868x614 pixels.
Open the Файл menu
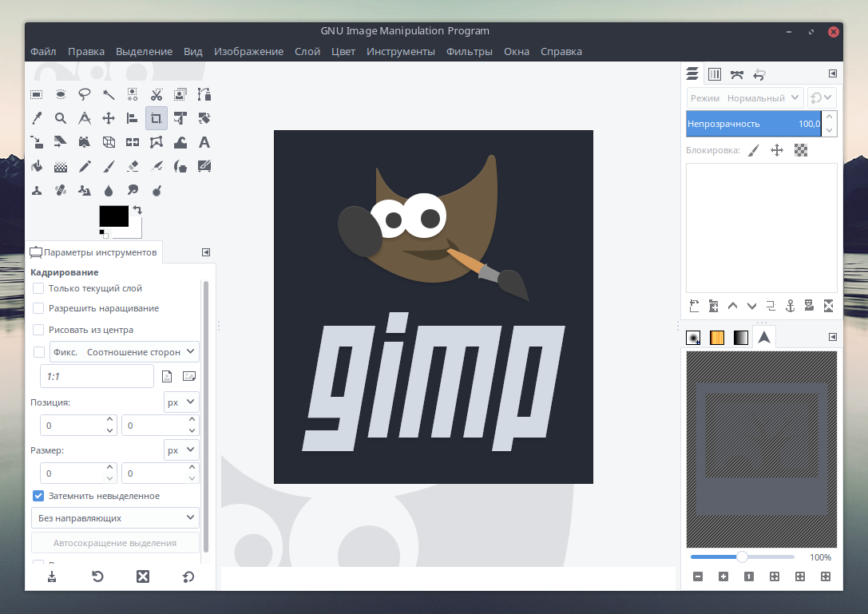pos(43,51)
